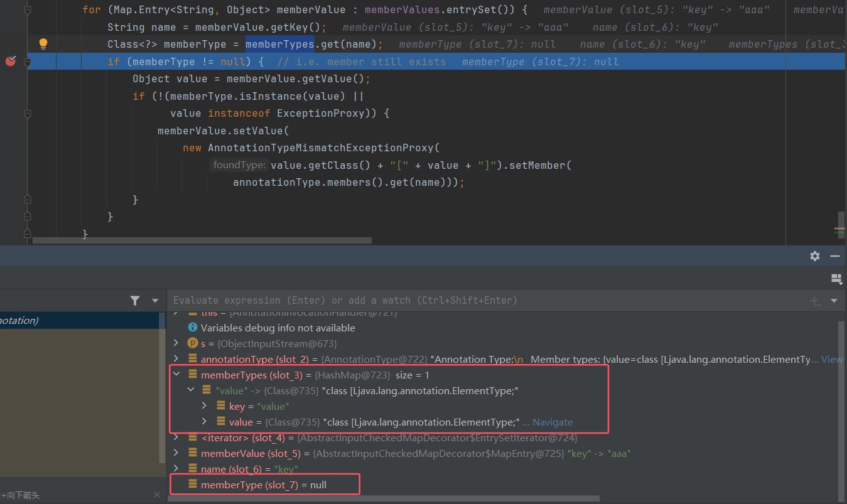
Task: Collapse the for loop using its gutter fold marker
Action: tap(27, 10)
